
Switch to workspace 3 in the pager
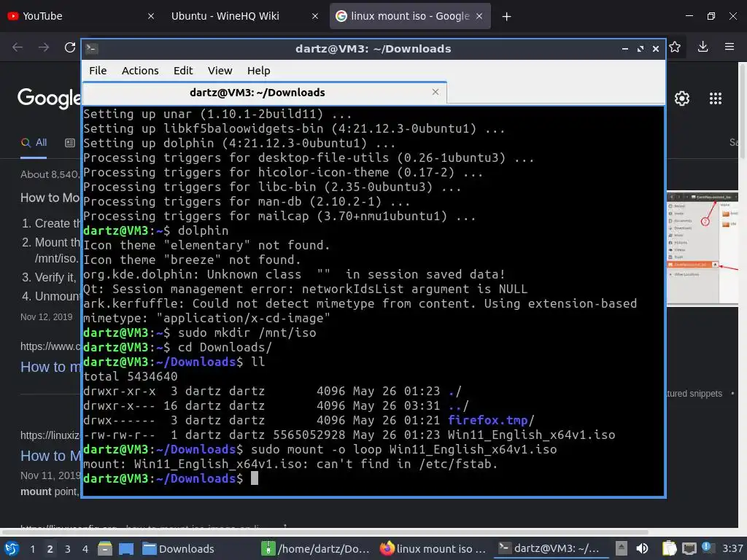[68, 549]
